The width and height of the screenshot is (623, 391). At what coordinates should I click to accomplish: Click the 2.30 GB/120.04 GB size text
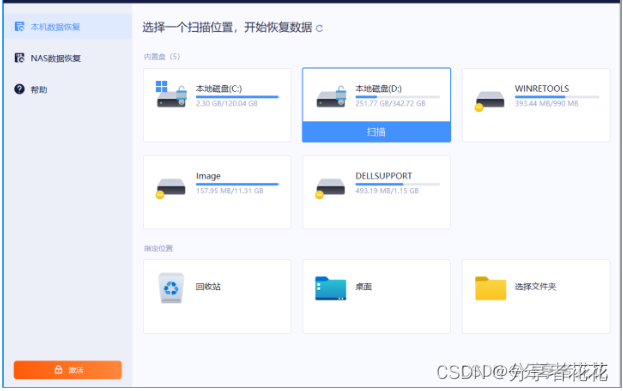(226, 103)
